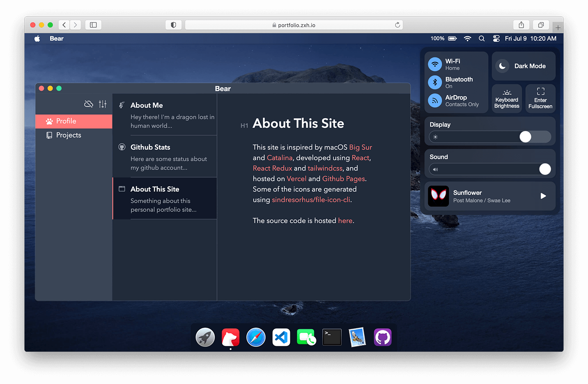Click date and time in menu bar
The width and height of the screenshot is (588, 384).
pos(530,38)
